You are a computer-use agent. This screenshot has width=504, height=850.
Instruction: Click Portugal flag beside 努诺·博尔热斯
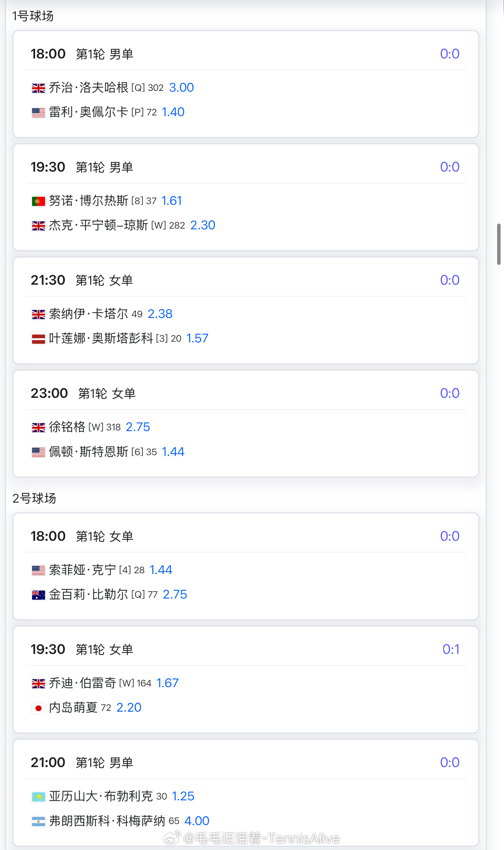pos(38,201)
